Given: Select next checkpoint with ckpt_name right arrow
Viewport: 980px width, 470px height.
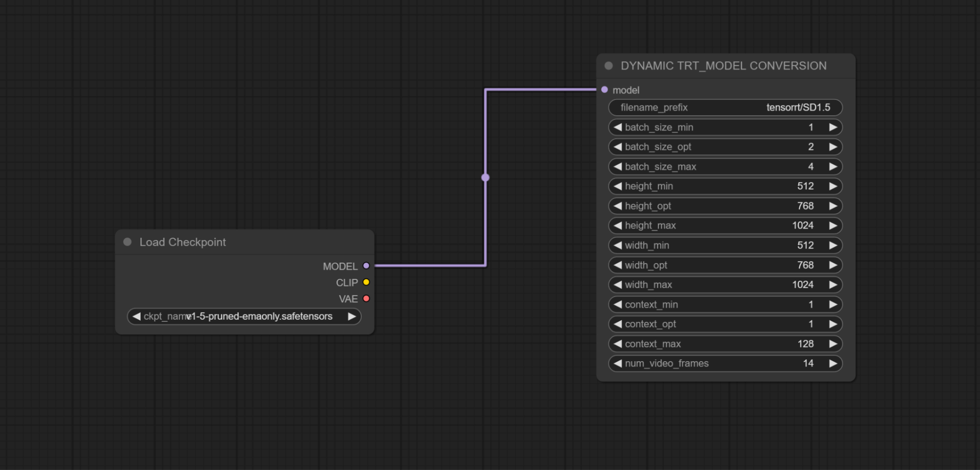Looking at the screenshot, I should (352, 317).
